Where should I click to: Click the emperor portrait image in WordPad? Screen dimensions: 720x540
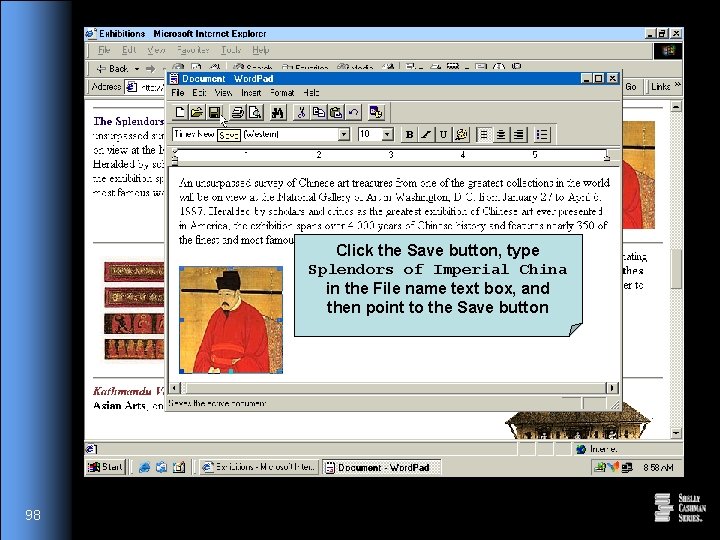click(231, 320)
